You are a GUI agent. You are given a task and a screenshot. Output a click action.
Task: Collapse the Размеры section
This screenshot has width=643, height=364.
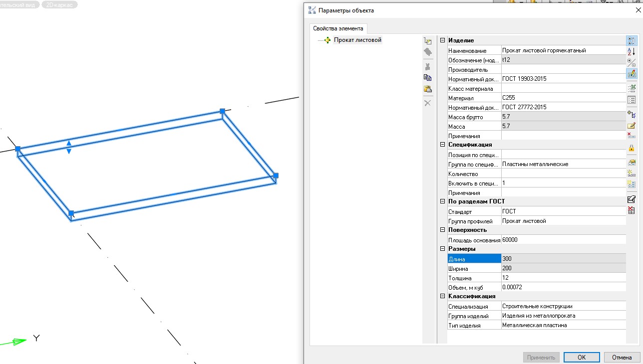pyautogui.click(x=442, y=249)
